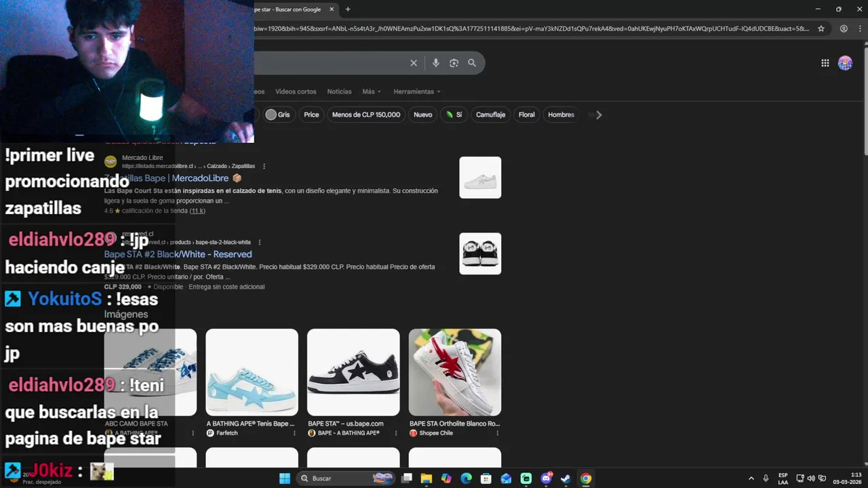Open the black star us.bape.com sneaker image

[x=353, y=372]
